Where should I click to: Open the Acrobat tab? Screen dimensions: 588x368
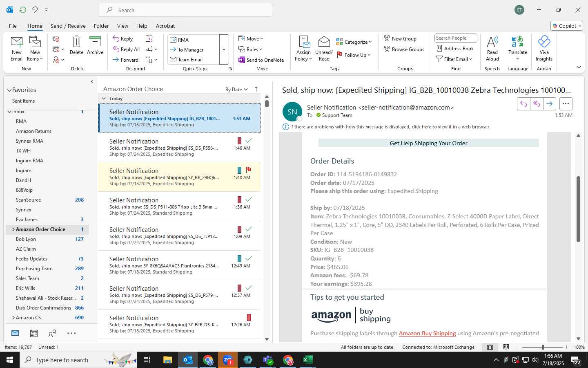tap(165, 26)
